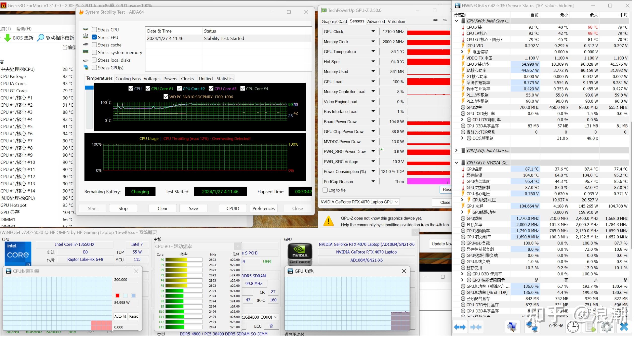This screenshot has width=644, height=341.
Task: Click the red color swatch in CPU power graph
Action: coord(117,295)
